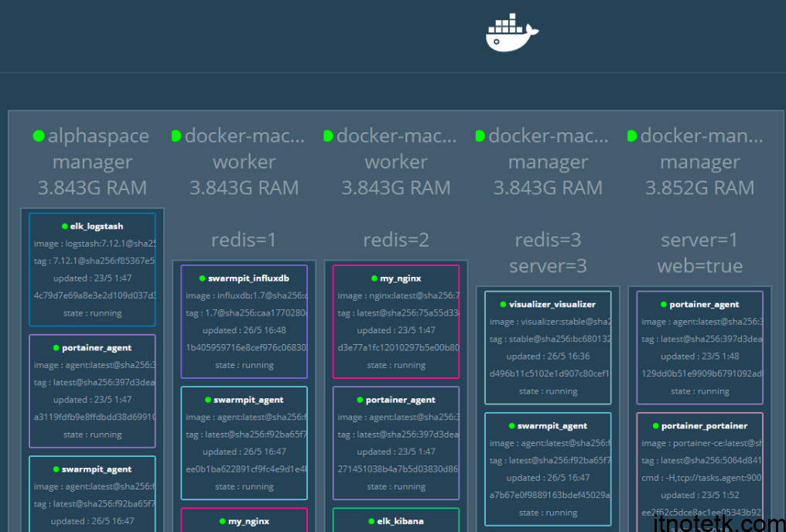The height and width of the screenshot is (532, 786).
Task: Select the alphaspace node name
Action: tap(98, 136)
